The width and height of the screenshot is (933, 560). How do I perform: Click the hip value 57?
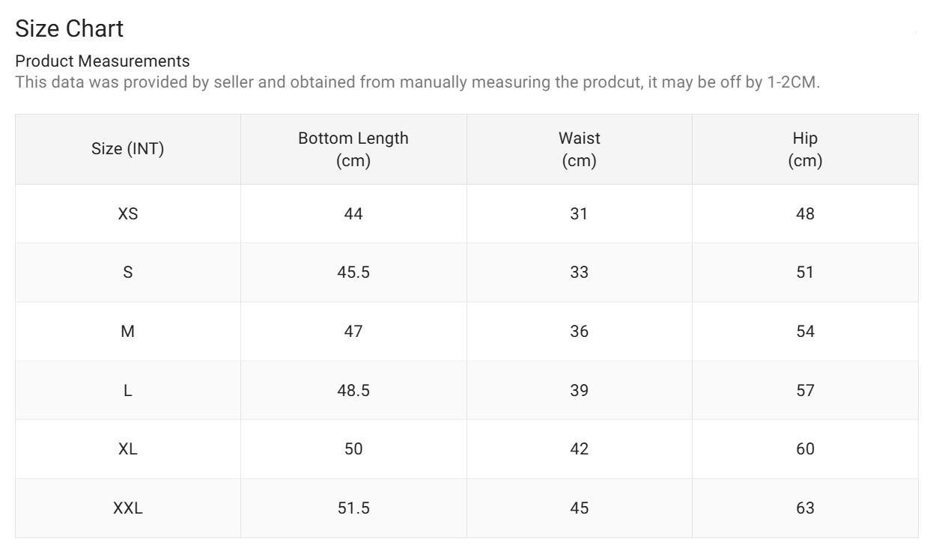805,391
